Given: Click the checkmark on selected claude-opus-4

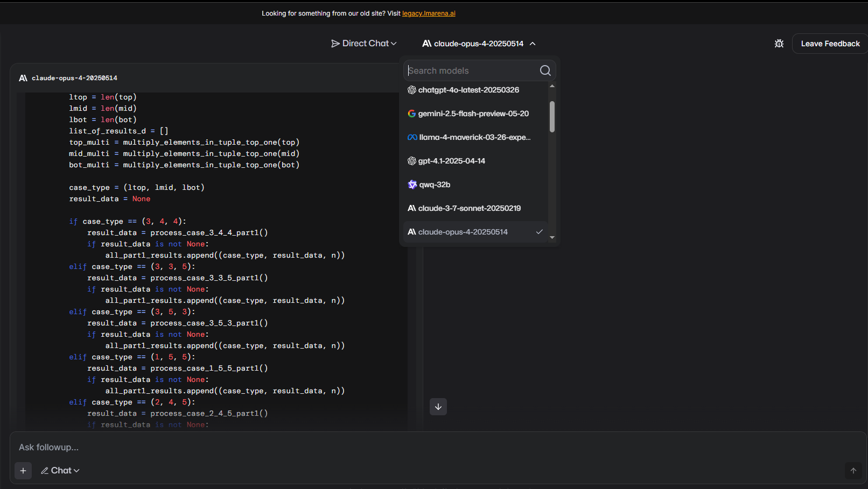Looking at the screenshot, I should tap(539, 232).
